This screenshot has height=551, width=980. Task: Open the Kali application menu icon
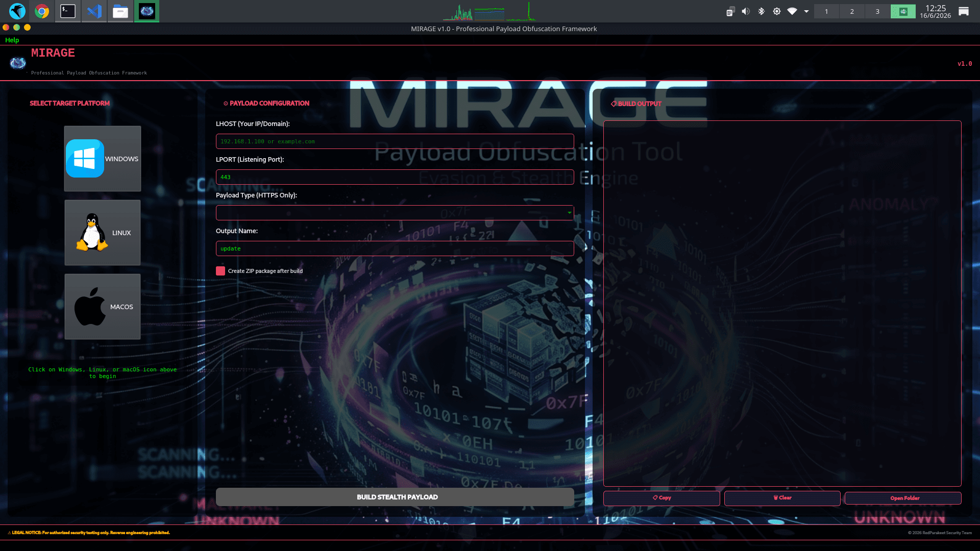point(17,11)
